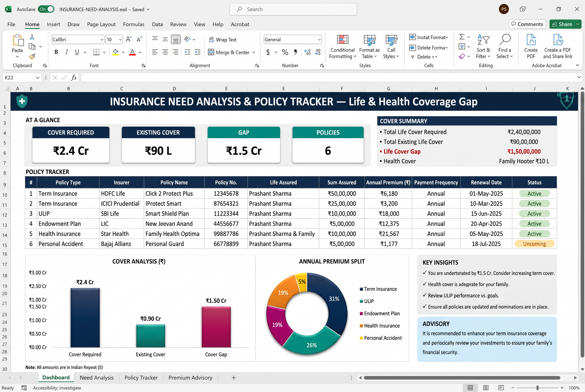Open the font name Calibri dropdown
Image resolution: width=585 pixels, height=392 pixels.
(102, 39)
